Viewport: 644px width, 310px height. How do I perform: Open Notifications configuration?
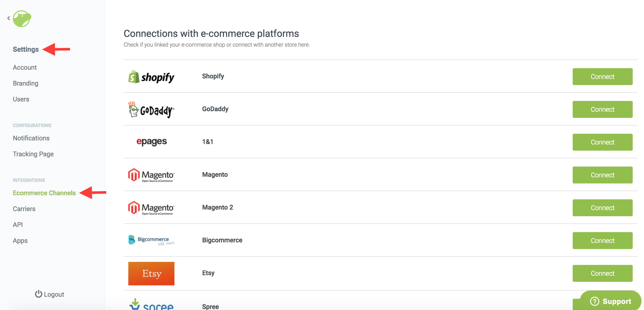(31, 138)
